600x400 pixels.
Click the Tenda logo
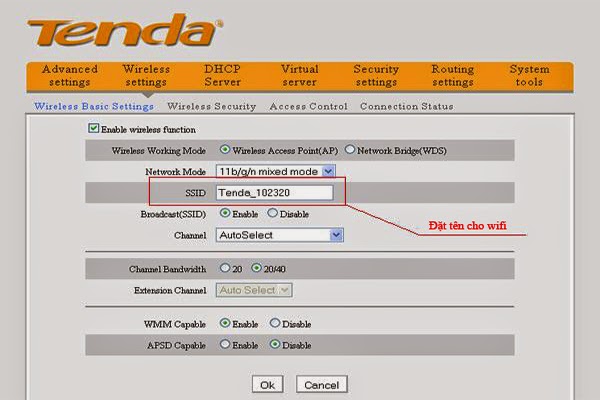pos(125,30)
